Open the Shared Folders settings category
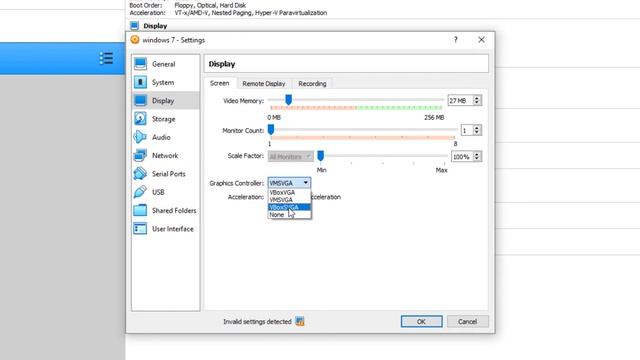 [x=165, y=211]
